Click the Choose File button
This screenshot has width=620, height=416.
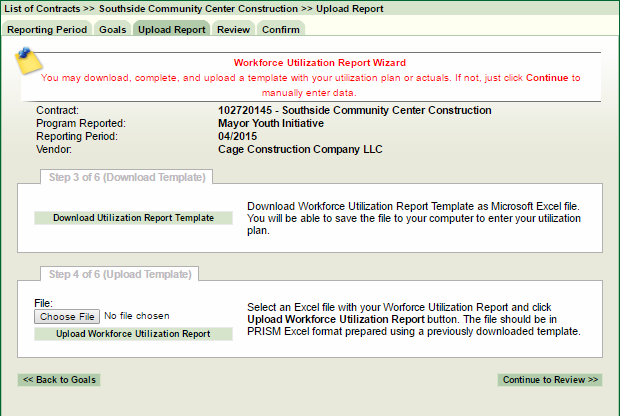67,317
